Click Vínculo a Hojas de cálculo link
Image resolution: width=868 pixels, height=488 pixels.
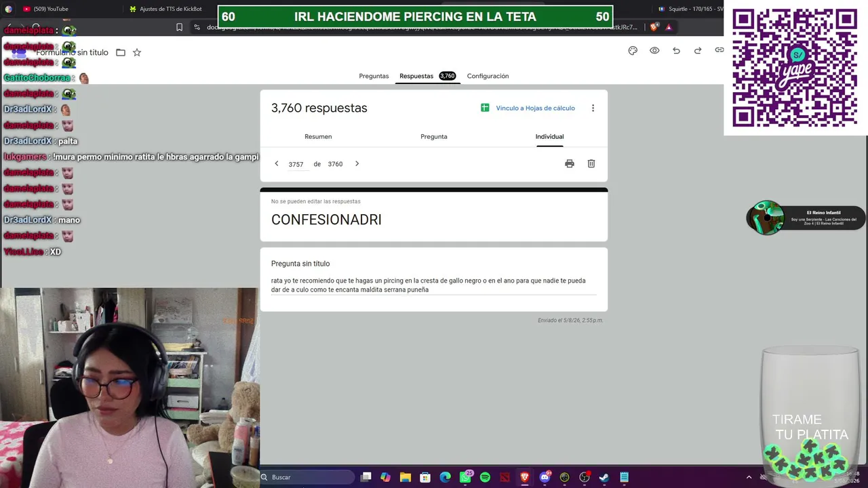[535, 108]
